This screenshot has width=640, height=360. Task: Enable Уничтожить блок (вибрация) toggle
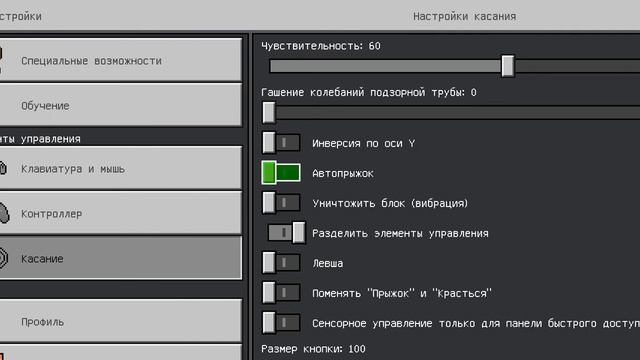click(281, 203)
